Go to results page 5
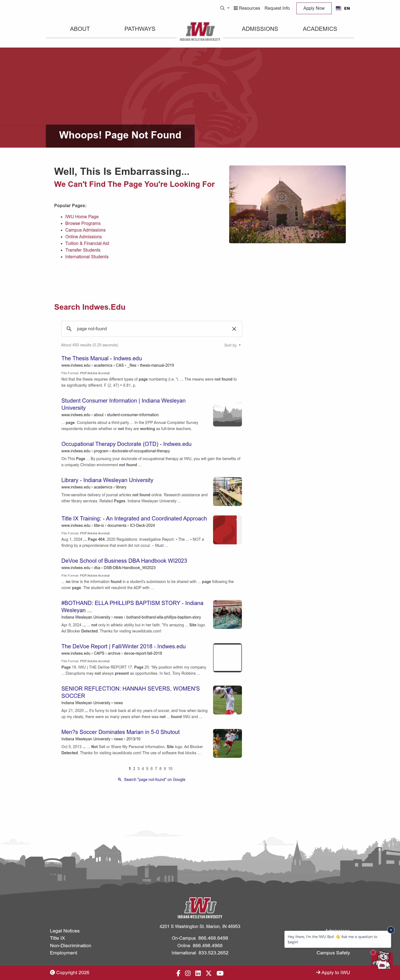400x980 pixels. (x=147, y=768)
